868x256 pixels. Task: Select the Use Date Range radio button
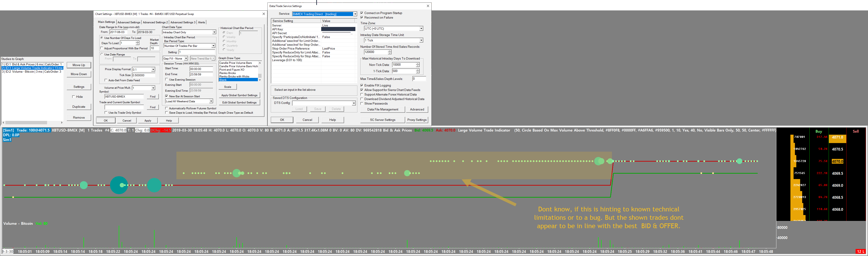click(x=102, y=54)
